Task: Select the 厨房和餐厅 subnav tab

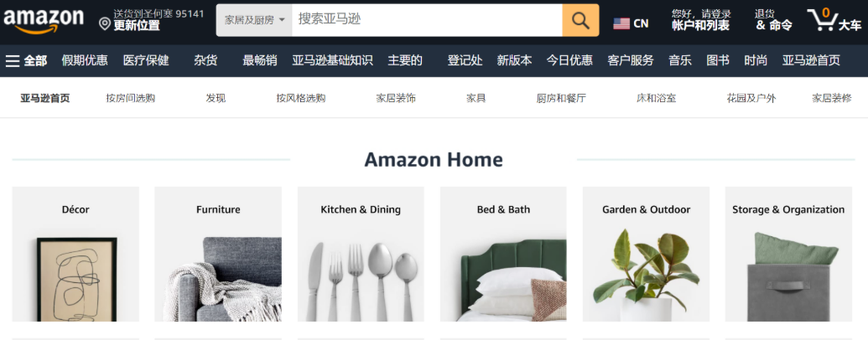Action: pos(561,99)
